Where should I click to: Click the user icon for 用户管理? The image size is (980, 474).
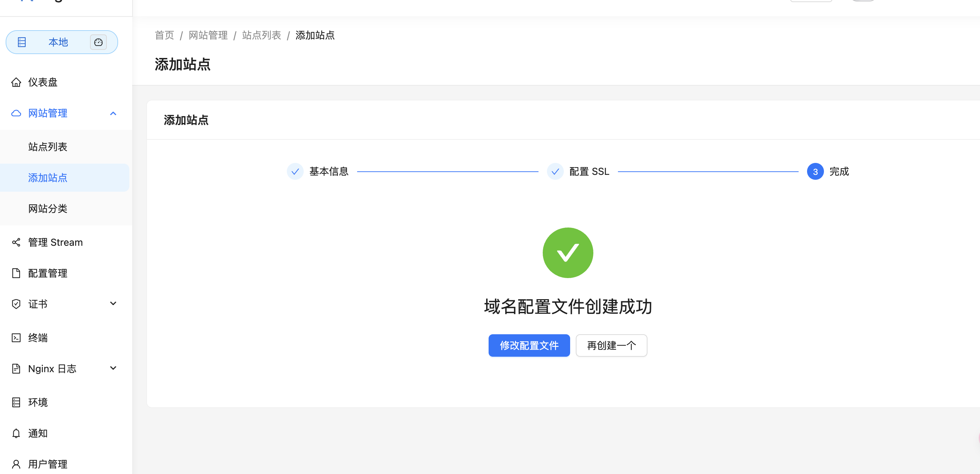[16, 464]
